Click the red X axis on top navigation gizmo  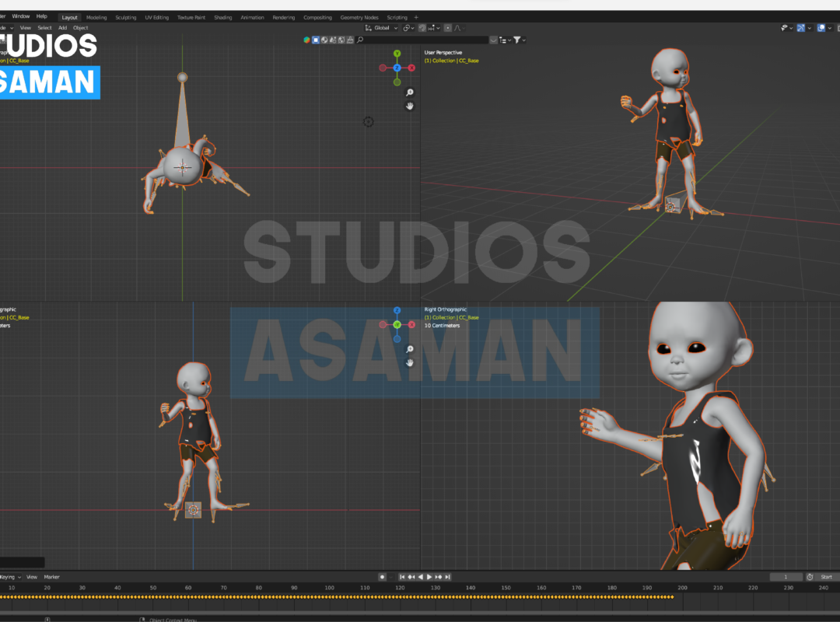point(411,68)
